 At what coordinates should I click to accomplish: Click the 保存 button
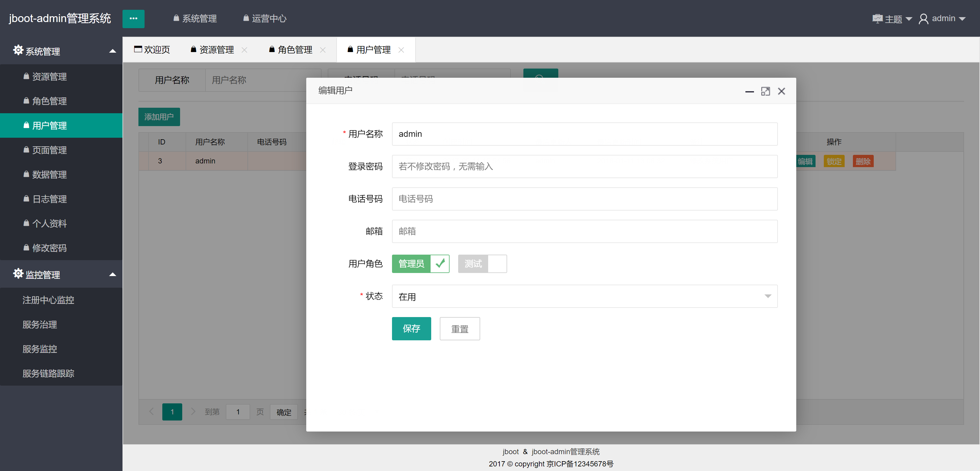pyautogui.click(x=411, y=328)
